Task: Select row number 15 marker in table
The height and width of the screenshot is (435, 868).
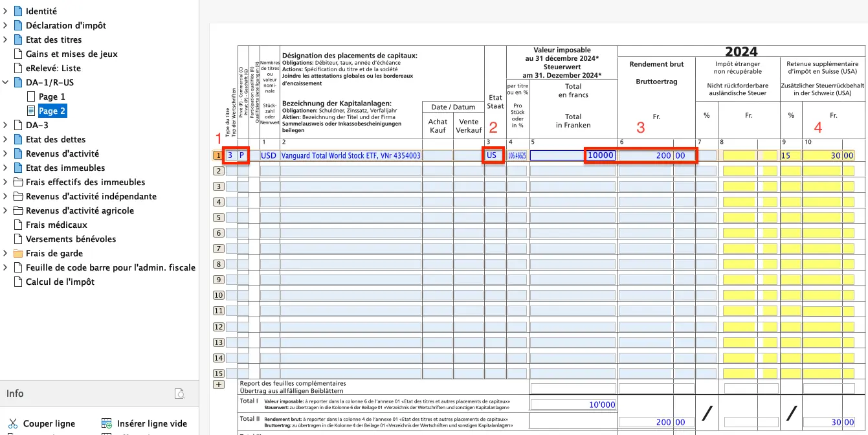Action: [218, 374]
